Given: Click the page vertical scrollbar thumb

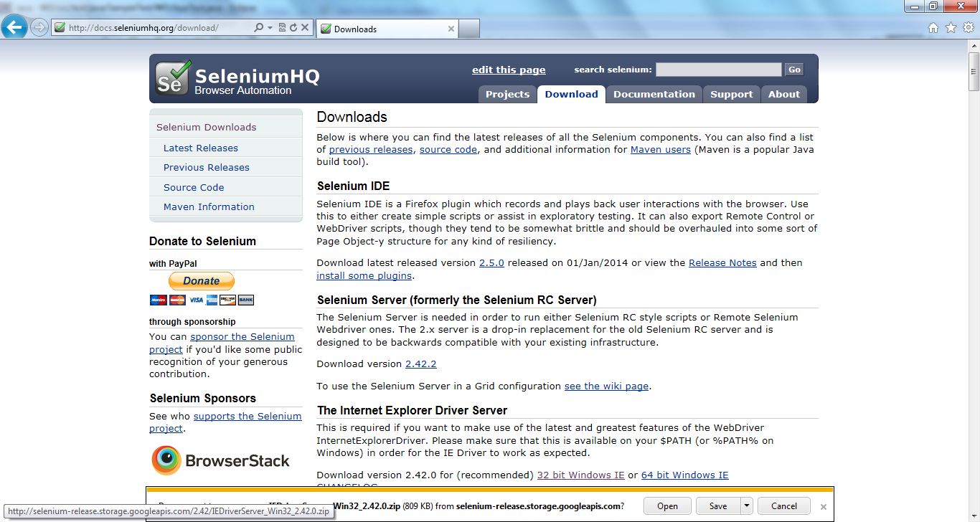Looking at the screenshot, I should [974, 72].
